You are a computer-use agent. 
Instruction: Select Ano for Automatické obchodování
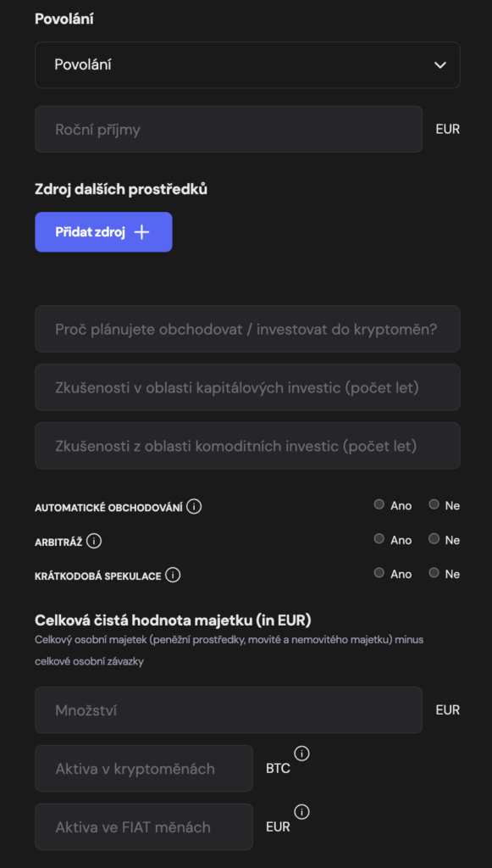379,504
